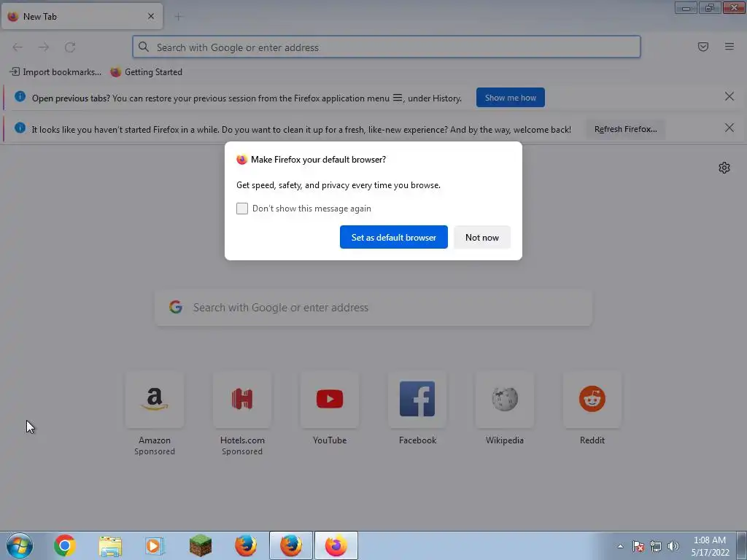Screen dimensions: 747x560
Task: Open Windows Media Player taskbar icon
Action: [155, 545]
